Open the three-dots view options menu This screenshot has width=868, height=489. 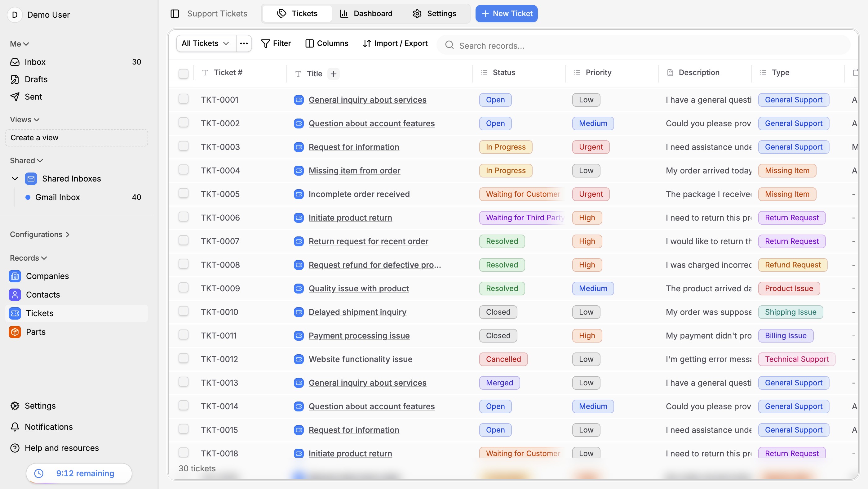244,43
